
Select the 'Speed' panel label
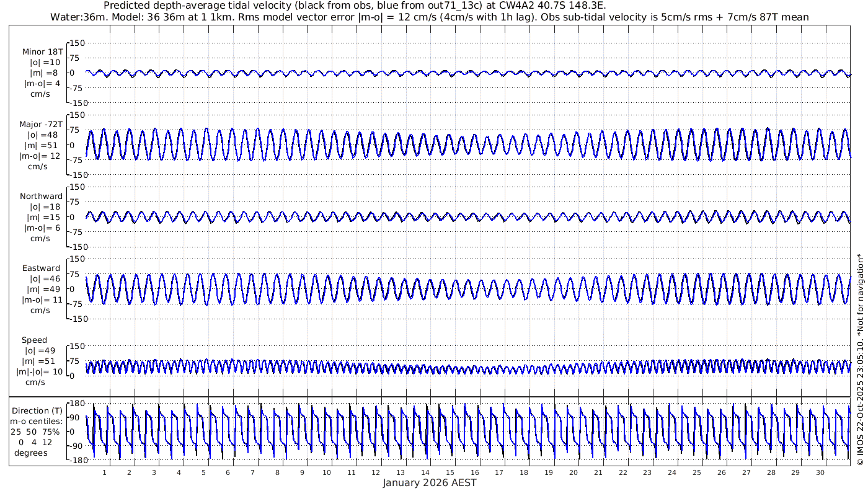[35, 340]
